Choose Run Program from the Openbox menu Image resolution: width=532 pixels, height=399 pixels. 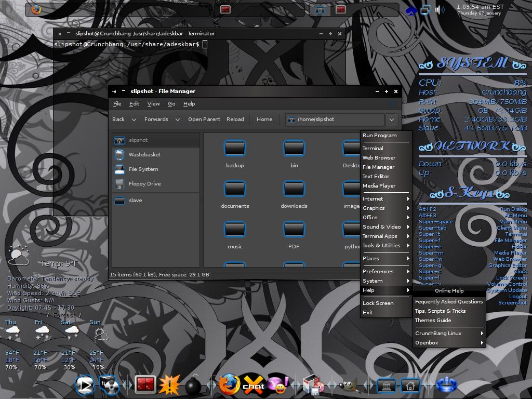(x=387, y=136)
